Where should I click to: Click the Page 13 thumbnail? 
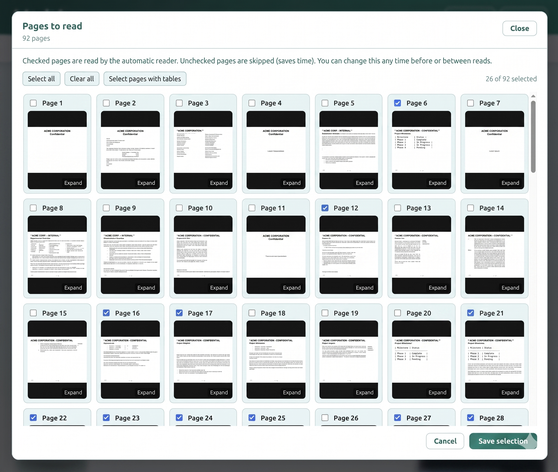(421, 255)
